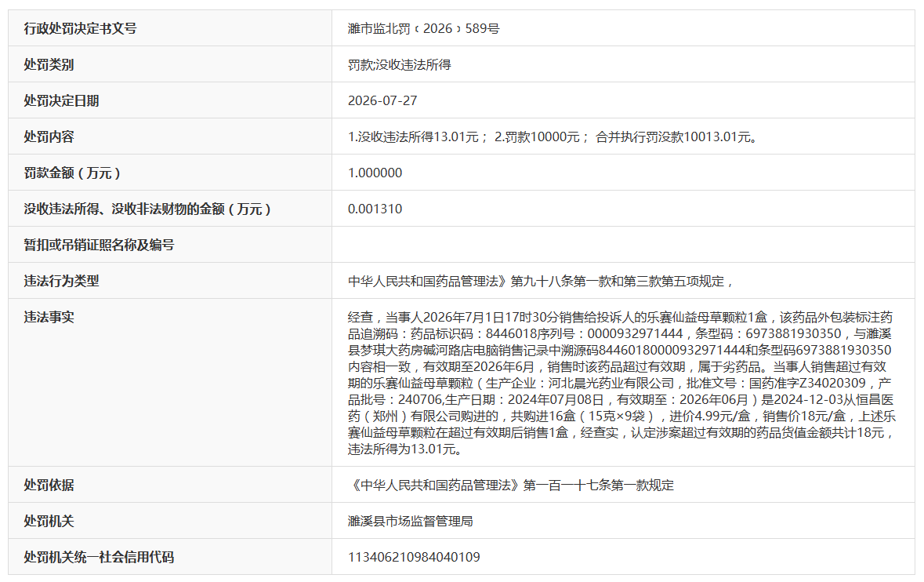Select the credit code 113406210984040109
Viewport: 924px width, 582px height.
tap(414, 557)
